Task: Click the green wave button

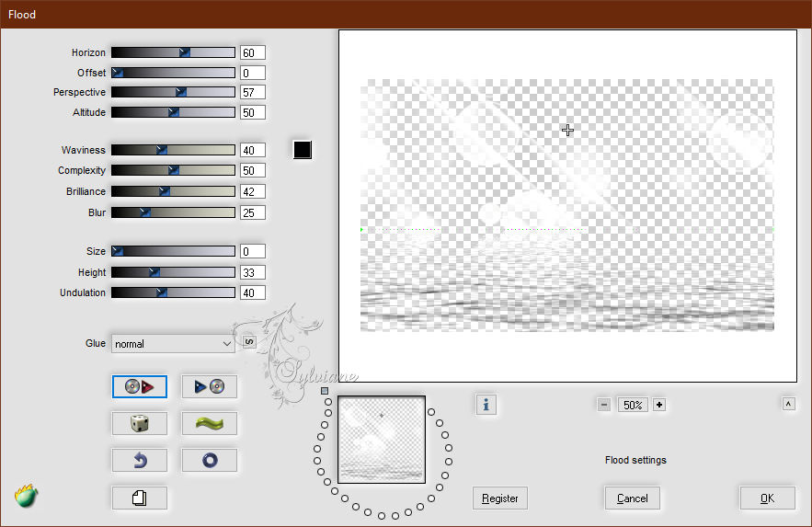Action: tap(210, 423)
